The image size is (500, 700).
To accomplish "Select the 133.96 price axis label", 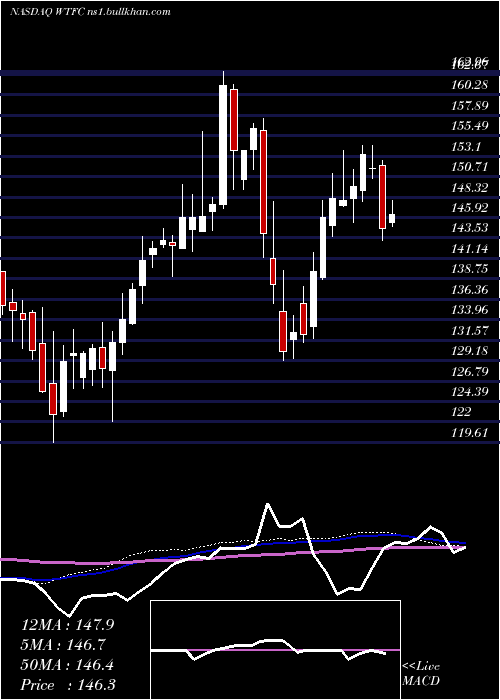I will pyautogui.click(x=470, y=309).
